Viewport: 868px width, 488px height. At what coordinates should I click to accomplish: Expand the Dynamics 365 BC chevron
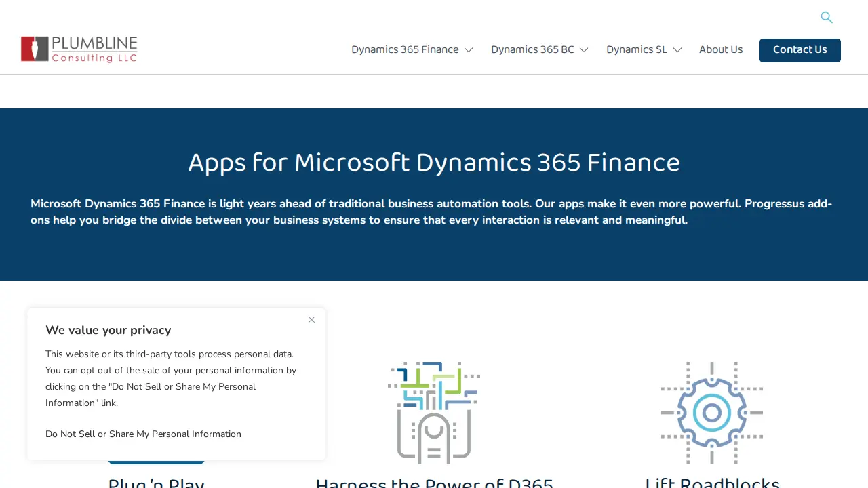click(584, 50)
